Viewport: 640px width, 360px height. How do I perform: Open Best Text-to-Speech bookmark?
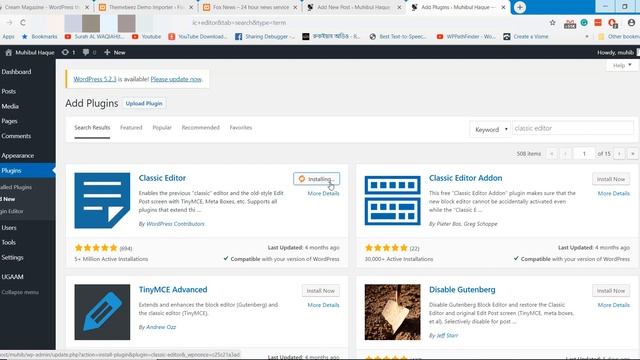(x=398, y=36)
